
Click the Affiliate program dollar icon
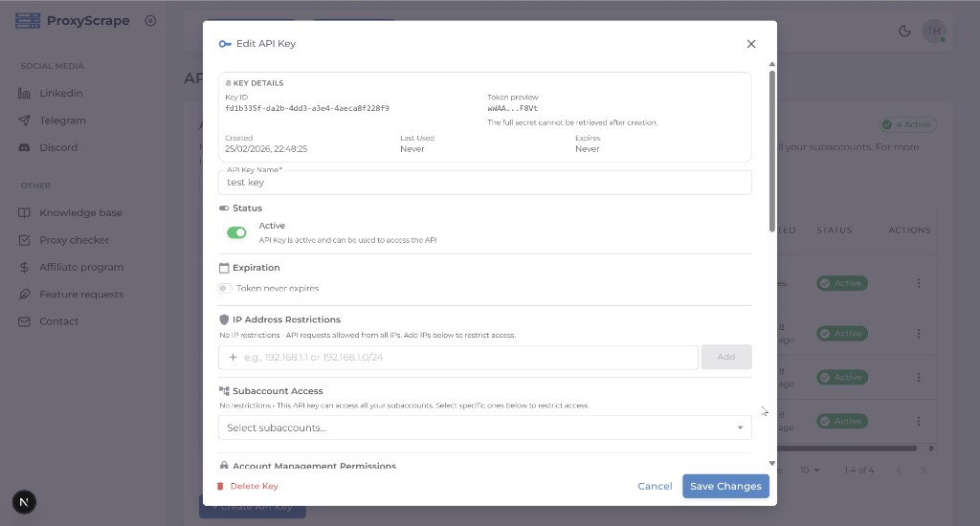coord(24,268)
